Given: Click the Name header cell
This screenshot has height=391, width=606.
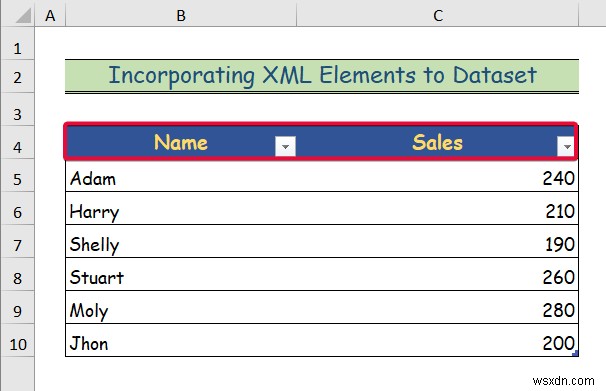Looking at the screenshot, I should tap(181, 142).
